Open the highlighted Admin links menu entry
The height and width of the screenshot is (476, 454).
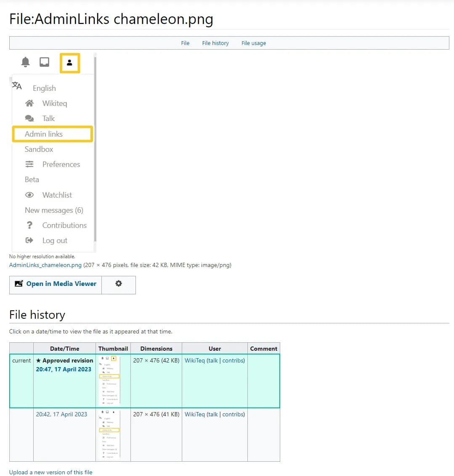(44, 134)
